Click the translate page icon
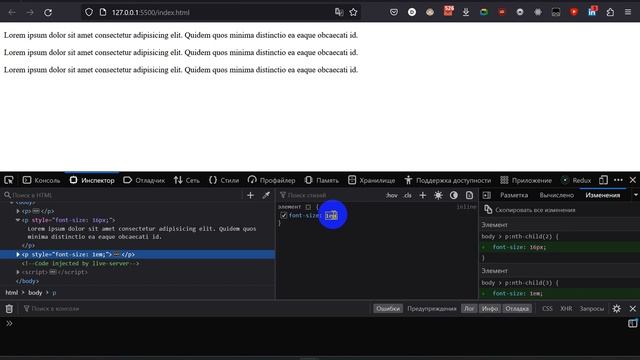Screen dimensions: 640x360 point(339,12)
